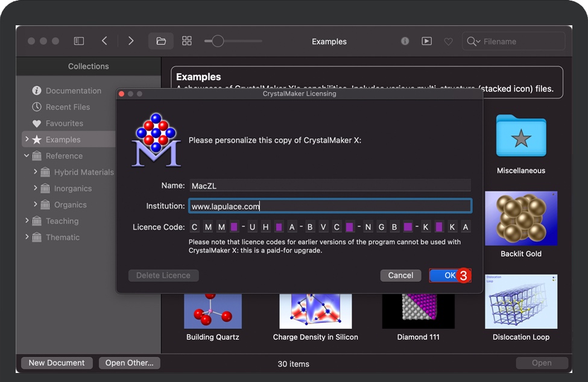Expand Hybrid Materials chevron
The width and height of the screenshot is (588, 382).
[35, 172]
